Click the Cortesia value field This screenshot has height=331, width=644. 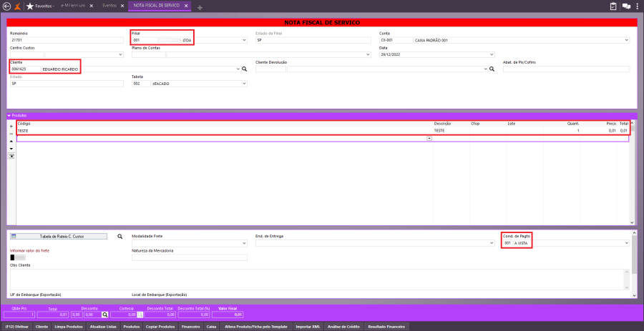point(124,315)
